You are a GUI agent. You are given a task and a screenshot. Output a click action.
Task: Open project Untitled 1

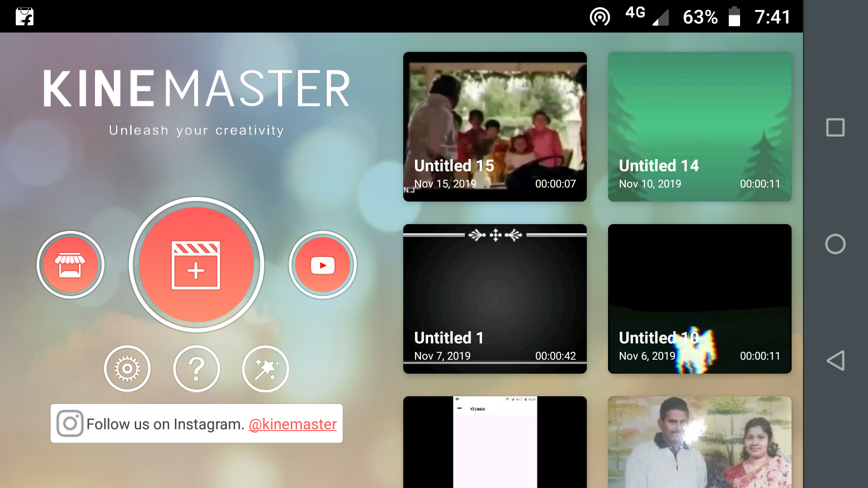tap(495, 299)
